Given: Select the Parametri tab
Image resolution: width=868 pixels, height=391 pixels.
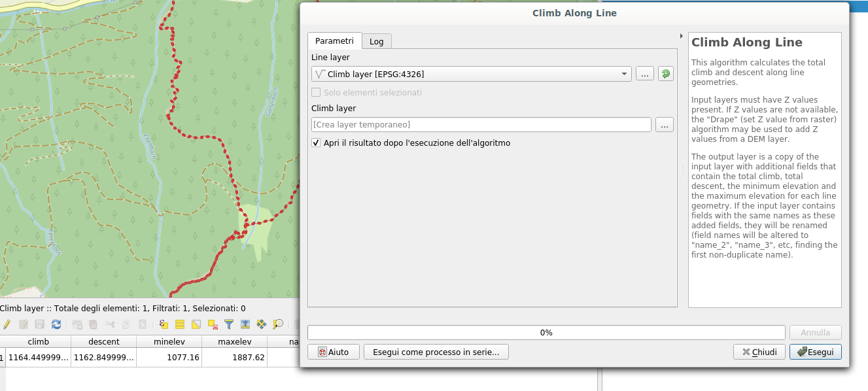Looking at the screenshot, I should (x=334, y=41).
